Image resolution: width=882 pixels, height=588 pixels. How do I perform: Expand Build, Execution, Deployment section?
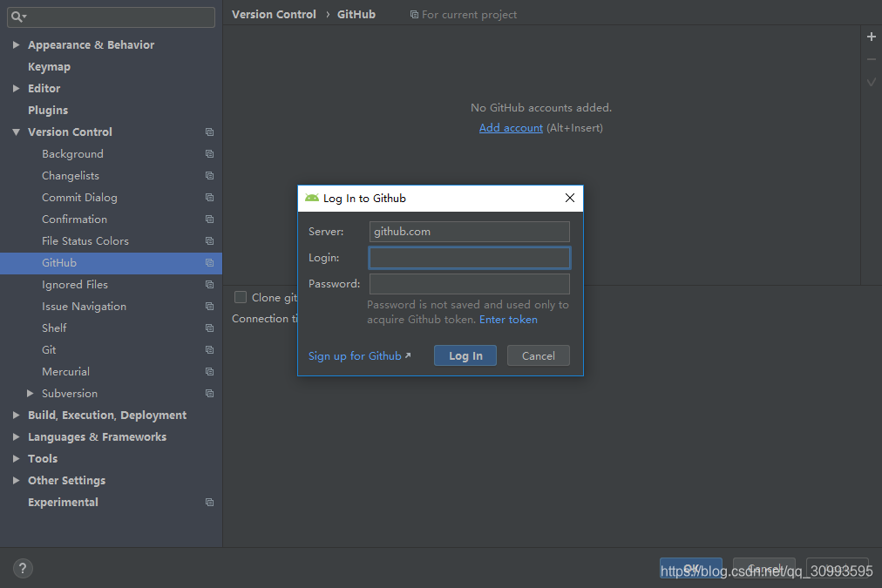click(x=17, y=416)
